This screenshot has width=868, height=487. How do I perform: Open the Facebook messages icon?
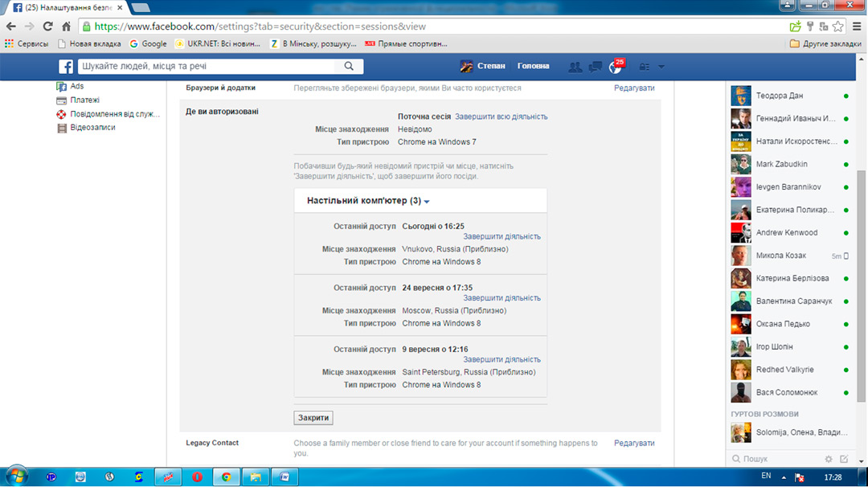point(596,67)
